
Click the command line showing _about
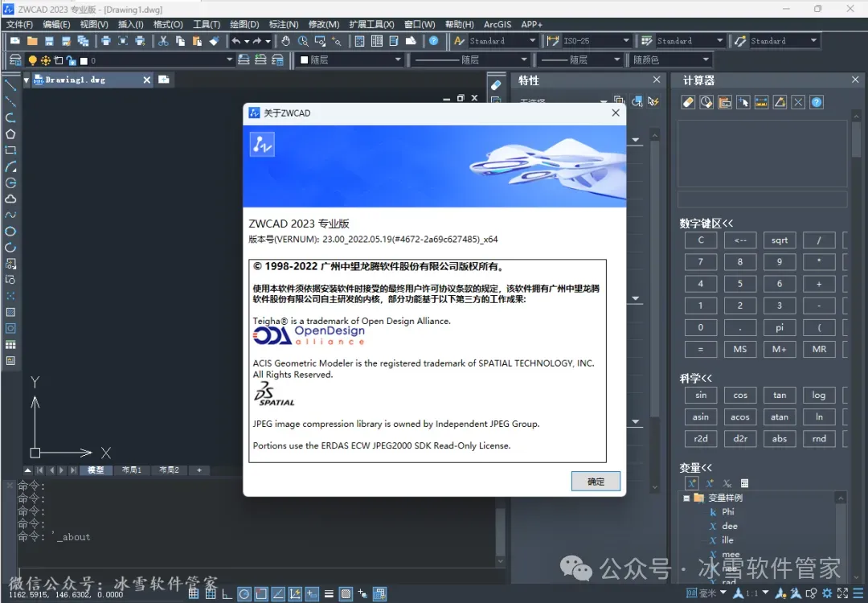pos(54,537)
